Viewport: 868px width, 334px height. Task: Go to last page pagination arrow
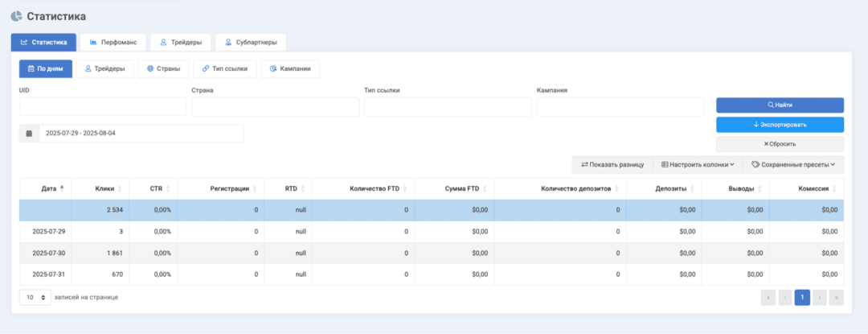pos(837,298)
